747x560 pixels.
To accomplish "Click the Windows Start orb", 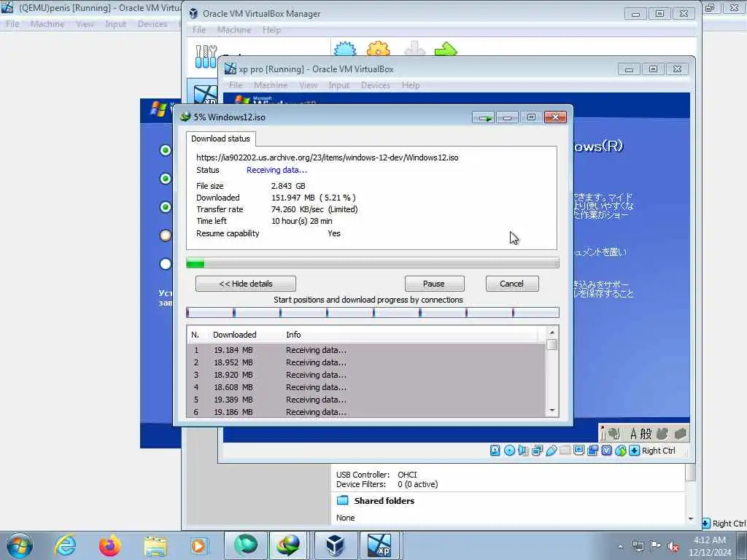I will click(20, 545).
